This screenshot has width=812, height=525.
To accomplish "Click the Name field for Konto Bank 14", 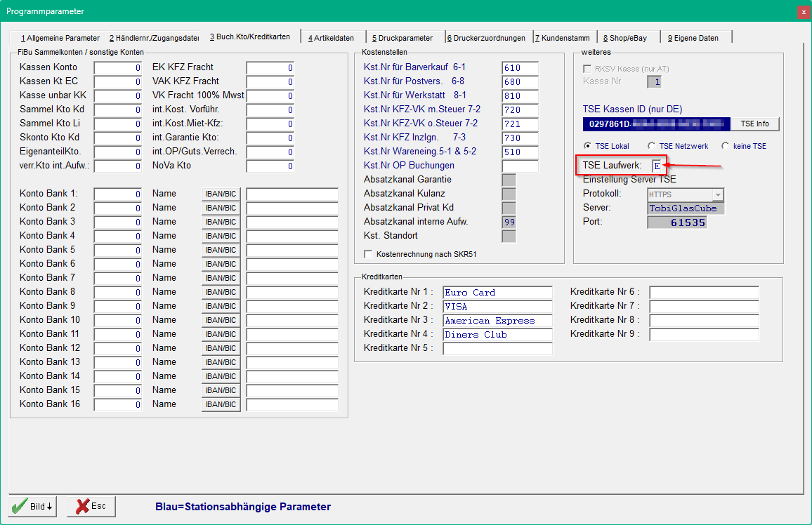I will (292, 376).
